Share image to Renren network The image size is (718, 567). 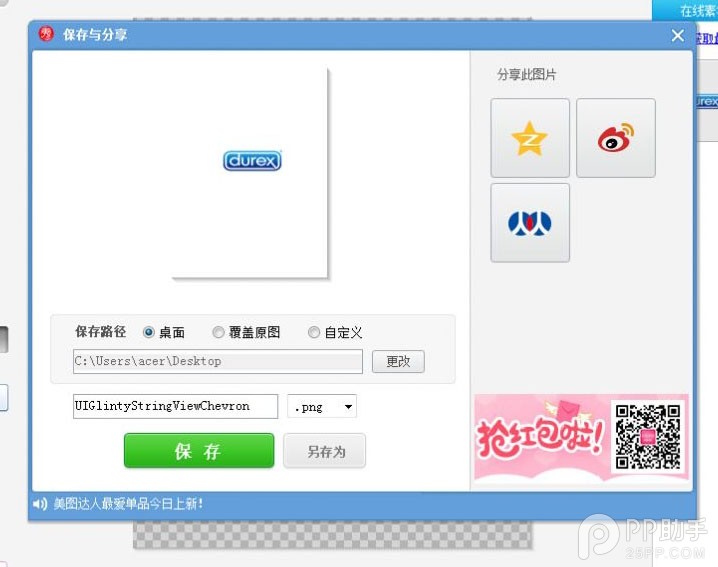[x=530, y=223]
